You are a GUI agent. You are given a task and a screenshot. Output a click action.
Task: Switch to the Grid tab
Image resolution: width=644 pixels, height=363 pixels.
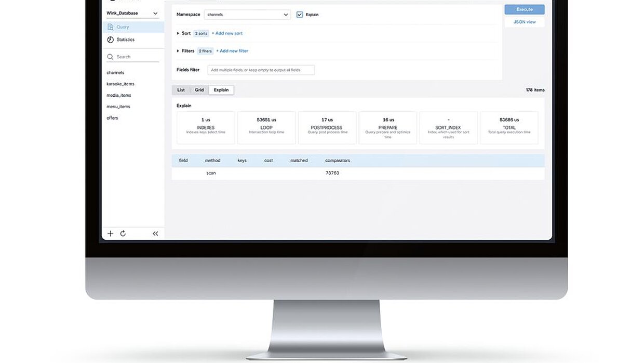point(199,90)
